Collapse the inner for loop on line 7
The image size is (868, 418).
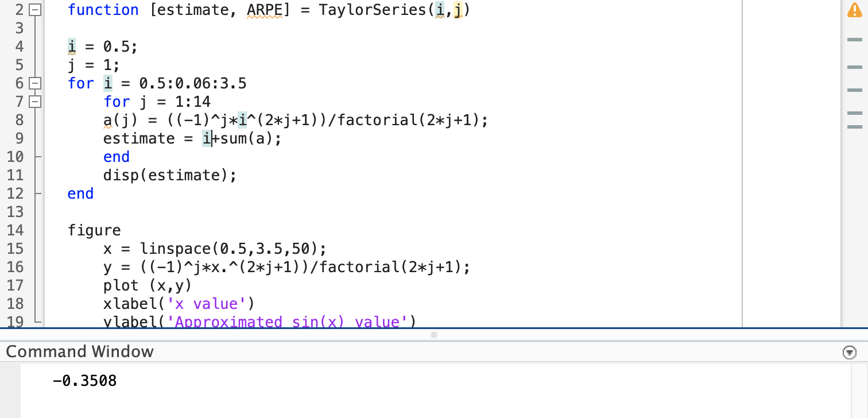34,102
